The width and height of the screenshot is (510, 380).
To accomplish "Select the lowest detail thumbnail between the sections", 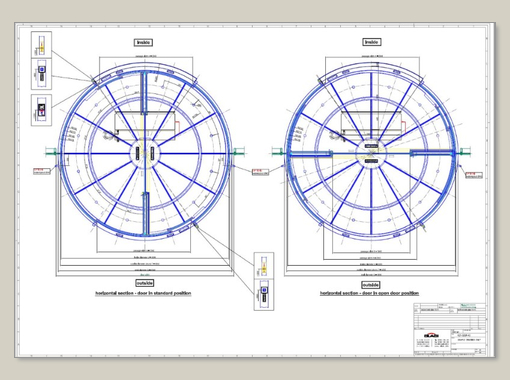I will [264, 295].
